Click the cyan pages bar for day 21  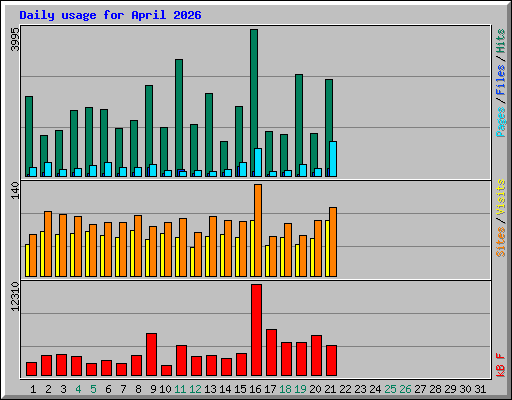click(x=333, y=159)
